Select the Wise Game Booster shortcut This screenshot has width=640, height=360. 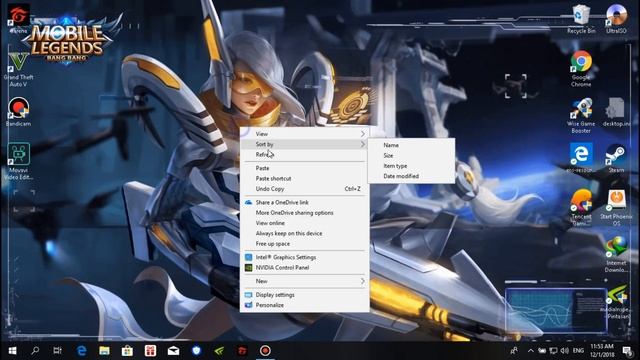pyautogui.click(x=581, y=116)
